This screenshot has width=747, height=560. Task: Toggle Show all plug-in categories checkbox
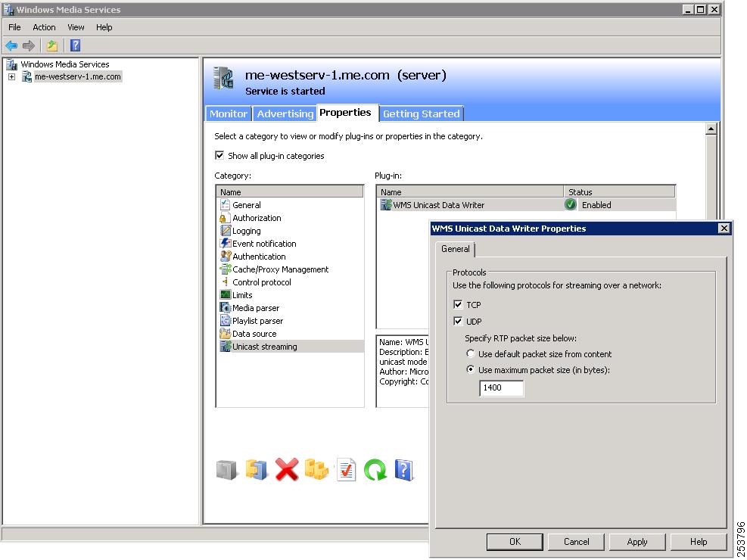coord(219,155)
